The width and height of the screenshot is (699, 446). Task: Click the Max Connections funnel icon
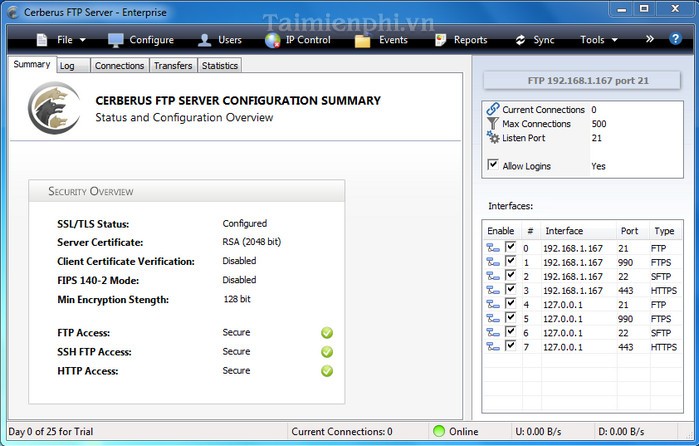point(493,123)
